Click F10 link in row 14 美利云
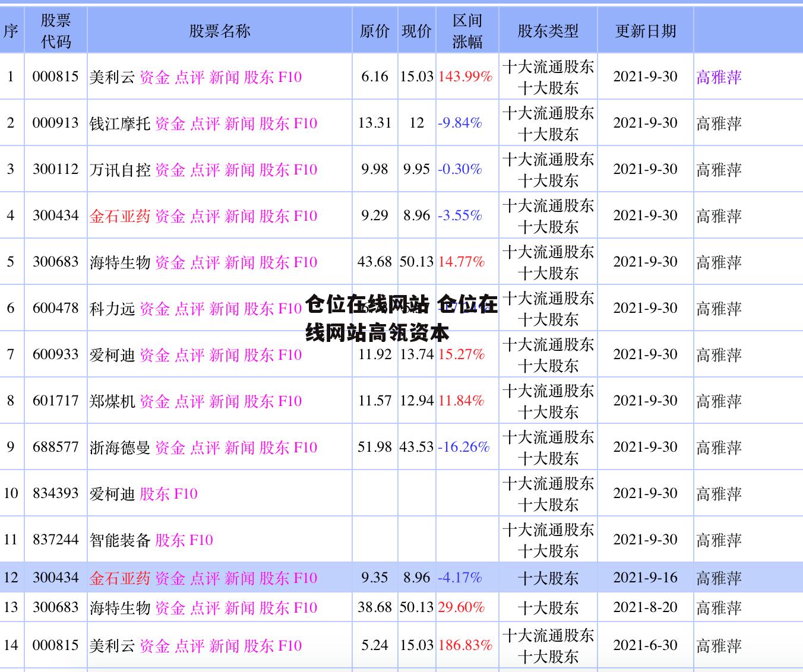The width and height of the screenshot is (803, 672). point(290,645)
